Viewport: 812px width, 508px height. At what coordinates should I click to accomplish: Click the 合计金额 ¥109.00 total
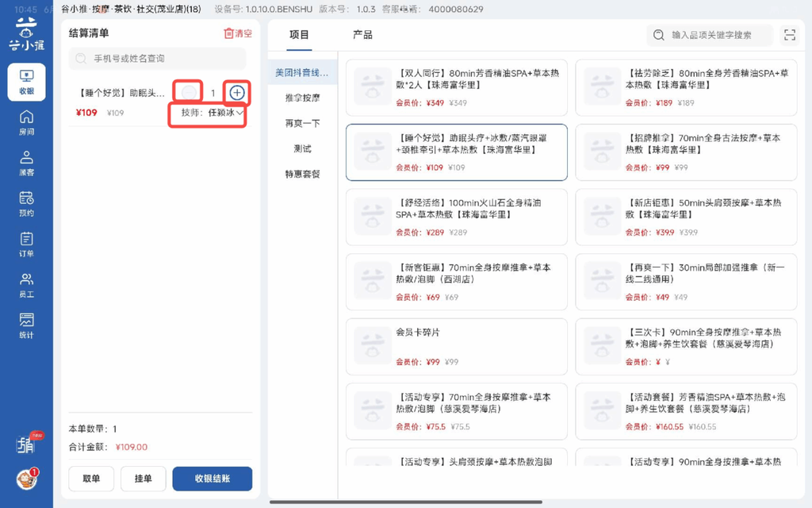pos(108,447)
